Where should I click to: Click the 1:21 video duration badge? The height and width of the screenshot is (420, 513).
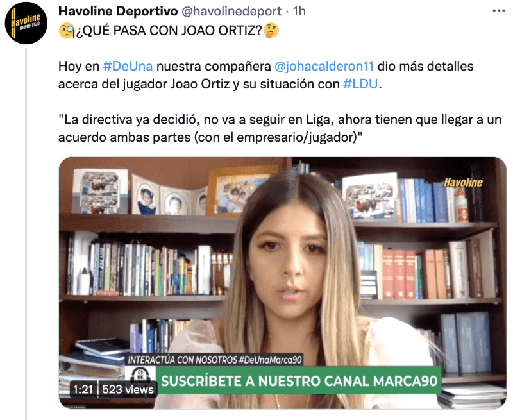click(83, 390)
